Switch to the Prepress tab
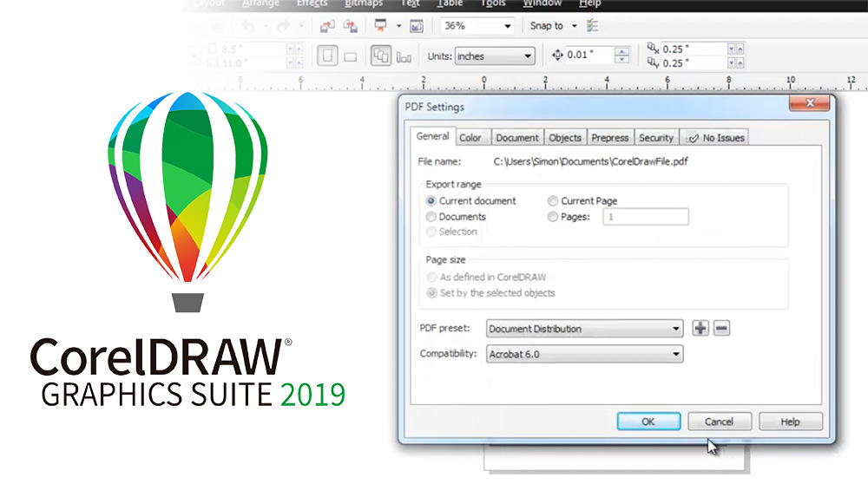The width and height of the screenshot is (868, 497). coord(610,138)
